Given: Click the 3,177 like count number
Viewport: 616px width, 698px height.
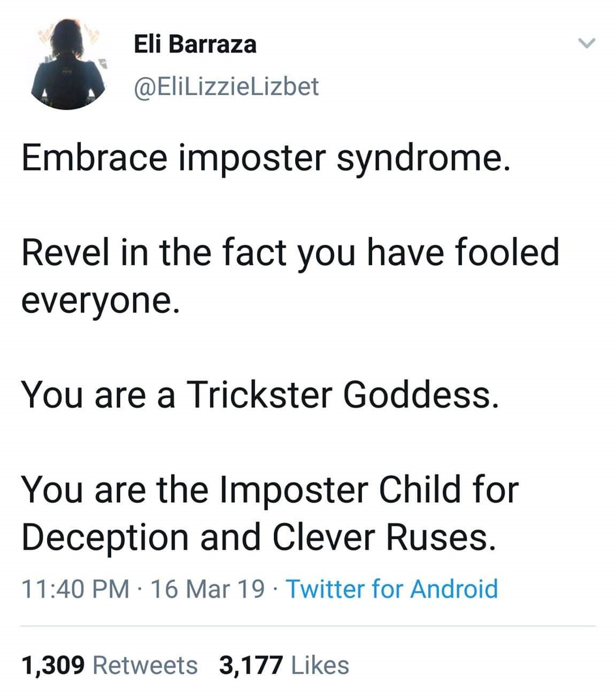Looking at the screenshot, I should tap(250, 665).
